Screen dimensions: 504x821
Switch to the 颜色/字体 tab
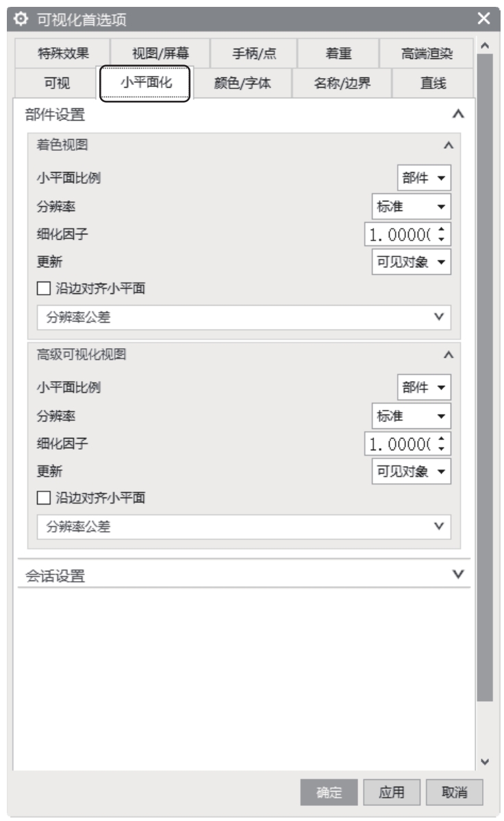point(242,83)
